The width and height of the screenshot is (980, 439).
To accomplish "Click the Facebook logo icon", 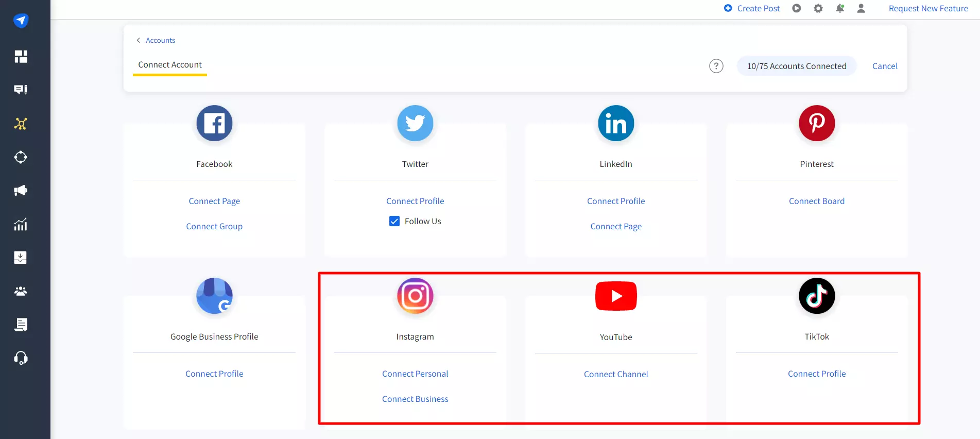I will [214, 123].
